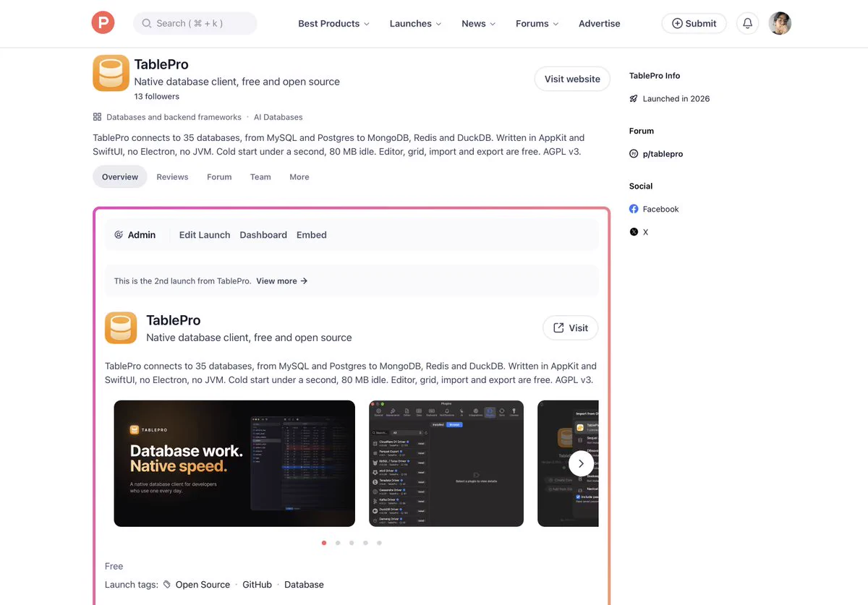Viewport: 868px width, 605px height.
Task: Click the rocket icon beside Launched in 2026
Action: point(634,99)
